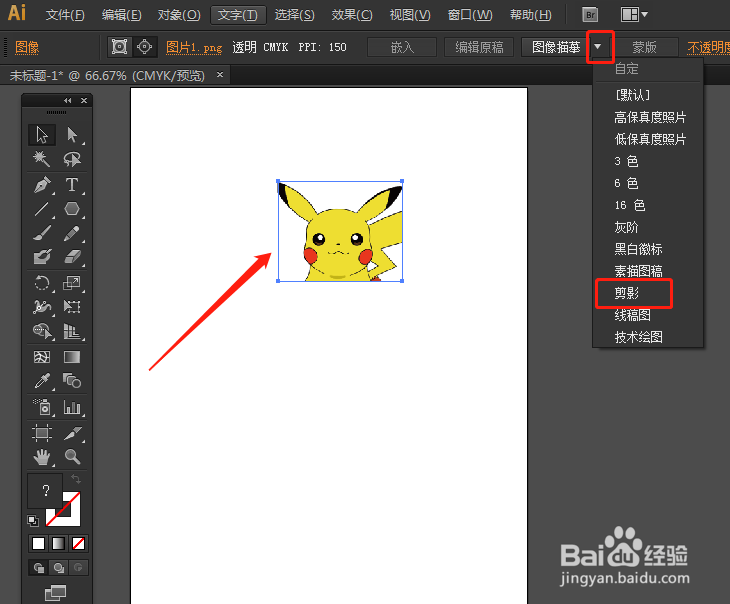Open the 文字(T) menu
The width and height of the screenshot is (730, 604).
pos(238,15)
